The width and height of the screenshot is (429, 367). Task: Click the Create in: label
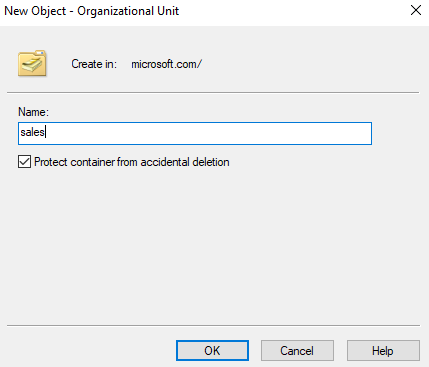[x=94, y=64]
